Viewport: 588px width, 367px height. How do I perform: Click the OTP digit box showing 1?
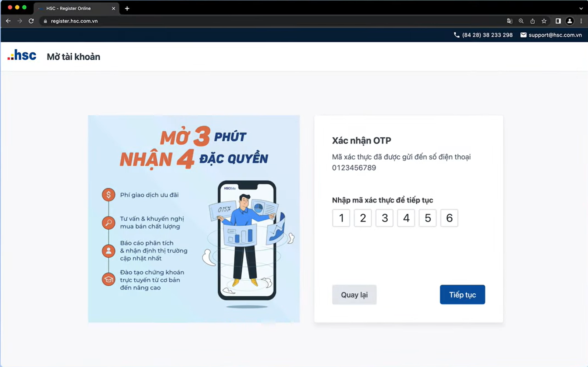click(x=341, y=218)
